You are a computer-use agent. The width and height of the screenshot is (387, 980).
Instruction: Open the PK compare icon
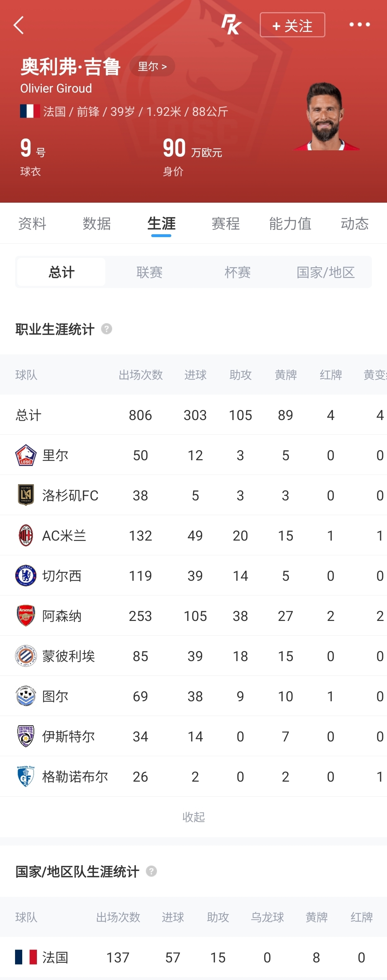[x=231, y=25]
